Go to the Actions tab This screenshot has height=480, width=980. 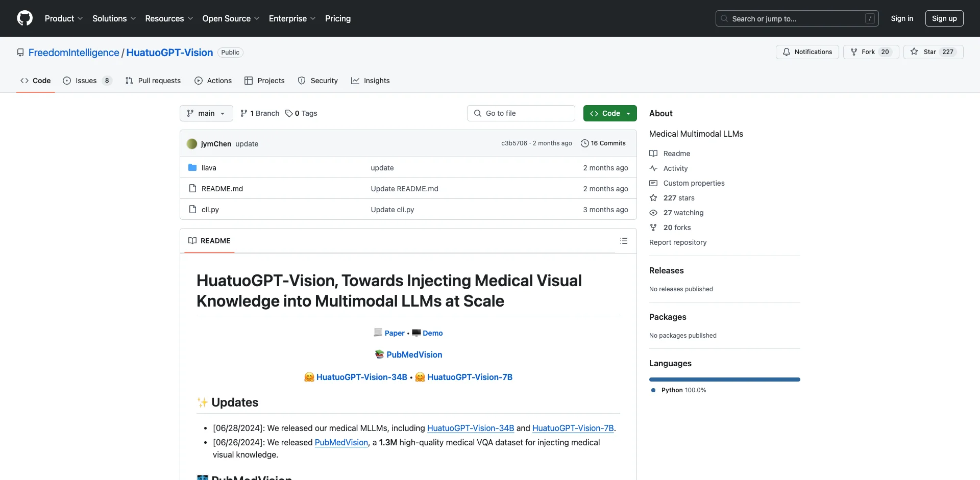tap(213, 81)
